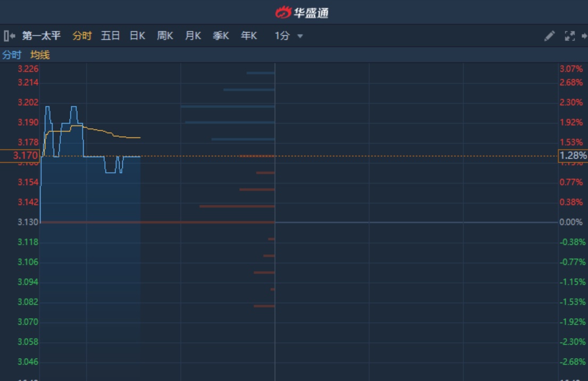Show the 年K chart tab
This screenshot has height=381, width=588.
[x=249, y=36]
